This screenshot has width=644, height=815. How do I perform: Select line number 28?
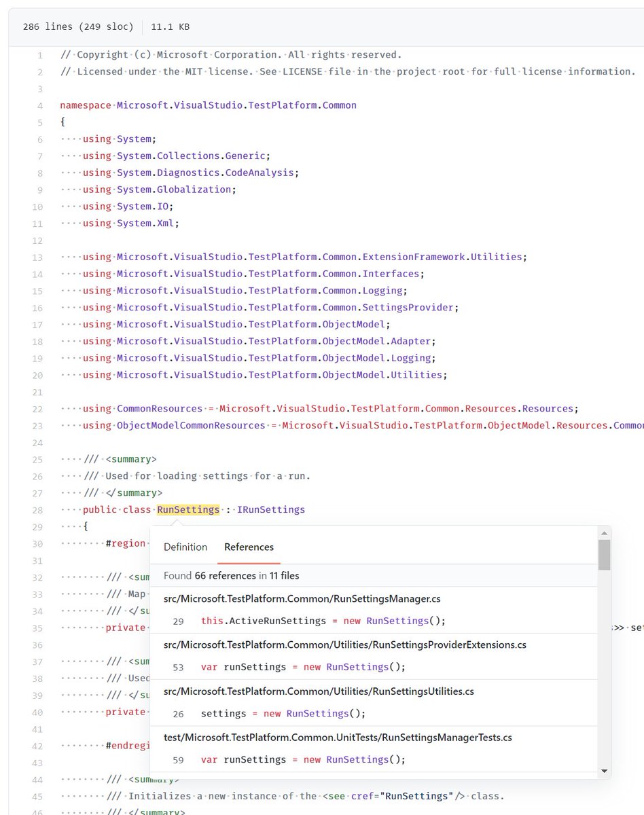point(37,510)
